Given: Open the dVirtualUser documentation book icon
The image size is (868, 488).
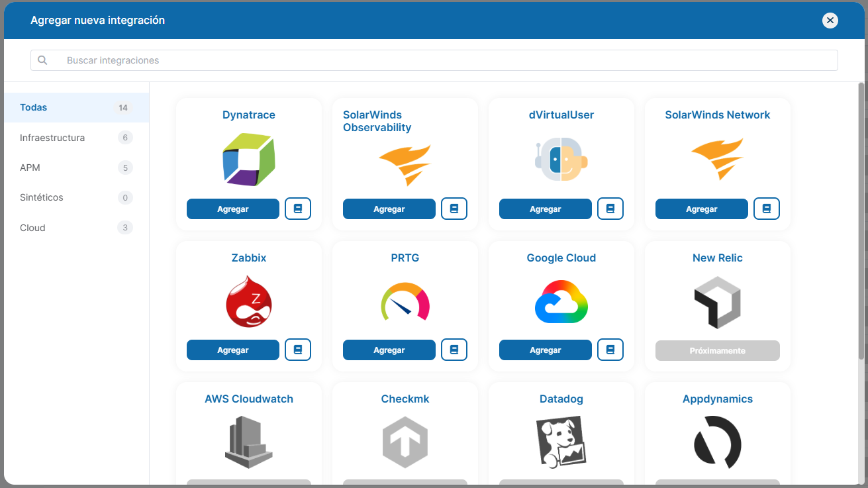Looking at the screenshot, I should coord(610,209).
